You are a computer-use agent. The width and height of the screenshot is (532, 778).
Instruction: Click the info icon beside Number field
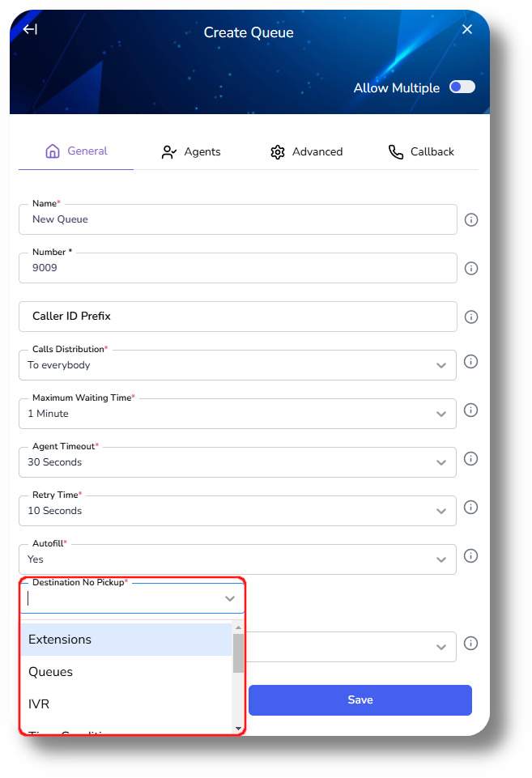(471, 268)
